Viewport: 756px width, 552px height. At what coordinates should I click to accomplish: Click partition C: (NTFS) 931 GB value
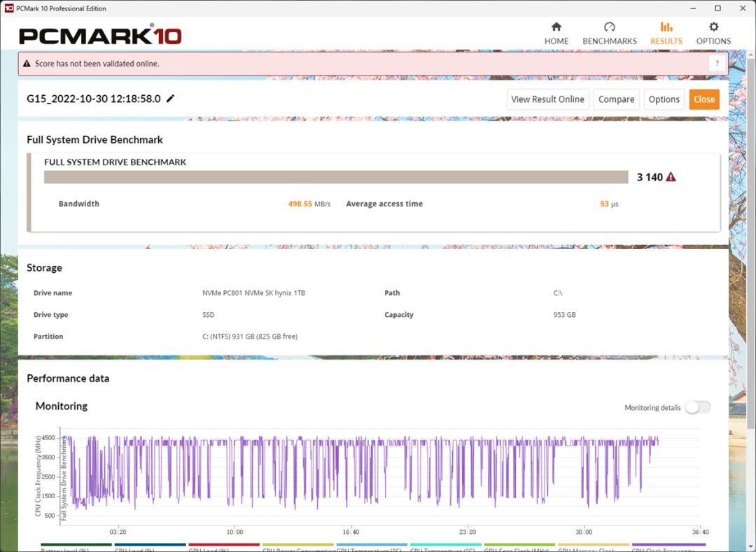click(x=250, y=337)
